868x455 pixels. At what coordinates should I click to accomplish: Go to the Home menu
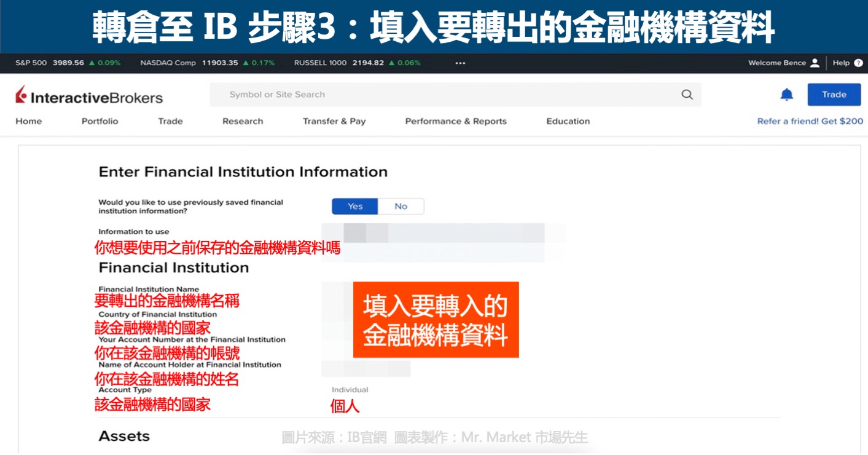click(29, 121)
